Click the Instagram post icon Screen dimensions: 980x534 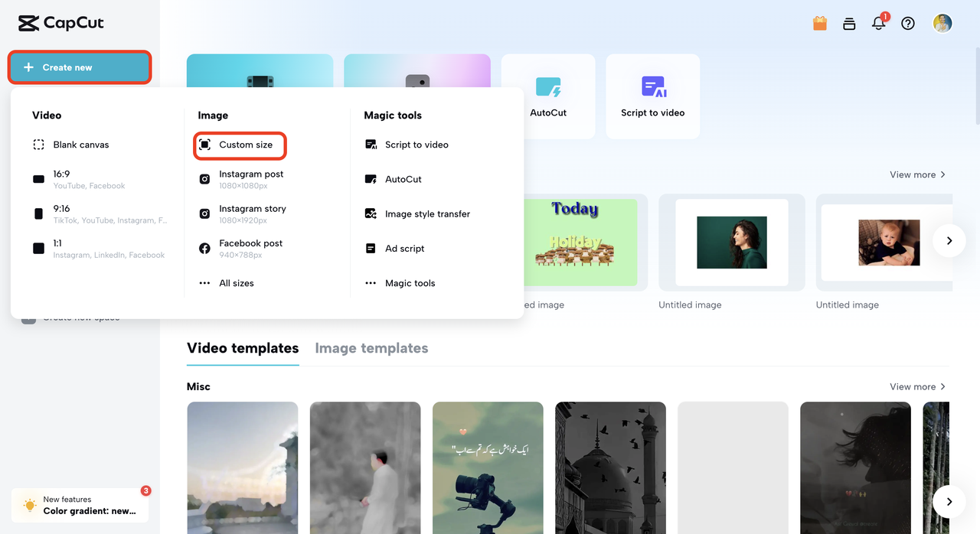click(x=204, y=179)
